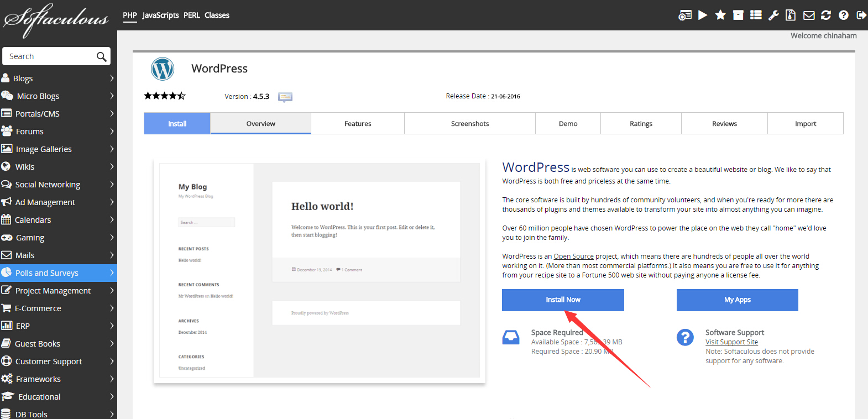
Task: Follow the Open Source link
Action: [573, 256]
